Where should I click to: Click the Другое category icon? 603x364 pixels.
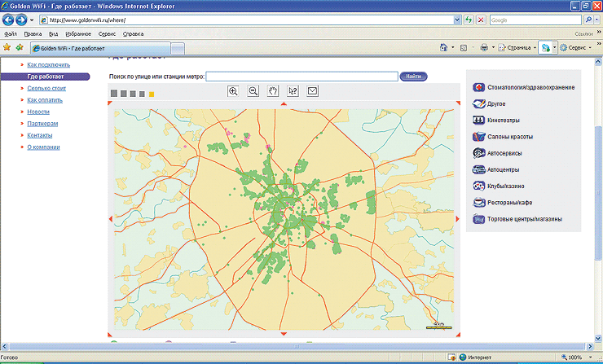[x=479, y=103]
